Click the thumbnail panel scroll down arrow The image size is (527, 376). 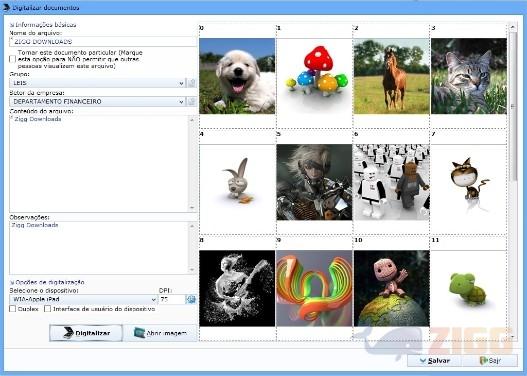point(513,336)
